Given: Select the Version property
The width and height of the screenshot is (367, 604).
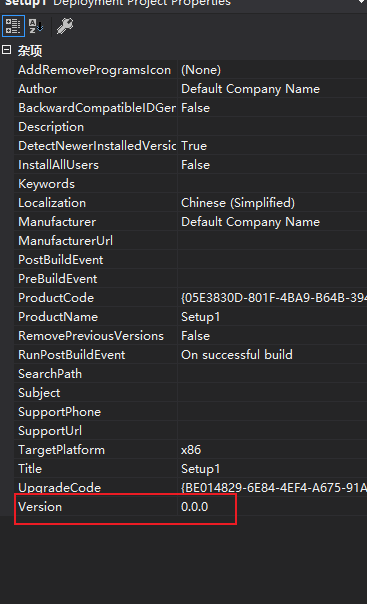Looking at the screenshot, I should click(x=40, y=507).
